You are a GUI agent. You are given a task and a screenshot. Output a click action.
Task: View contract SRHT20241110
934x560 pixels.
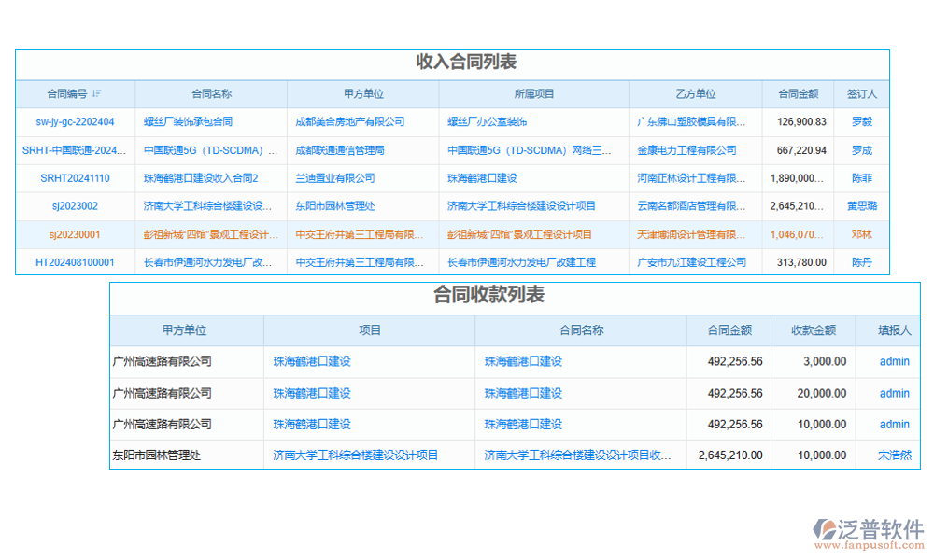(x=74, y=177)
